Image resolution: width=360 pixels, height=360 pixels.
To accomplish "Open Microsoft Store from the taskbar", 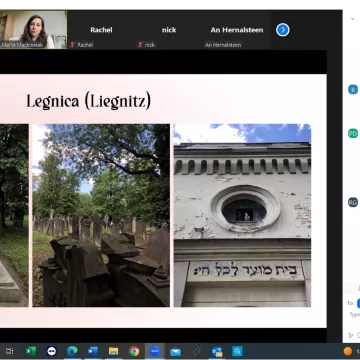I will click(x=238, y=351).
